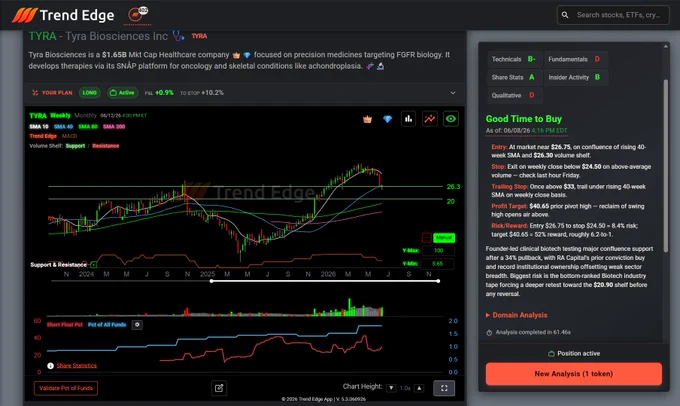The height and width of the screenshot is (406, 680).
Task: Toggle the SMA 80 overlay
Action: pos(88,127)
